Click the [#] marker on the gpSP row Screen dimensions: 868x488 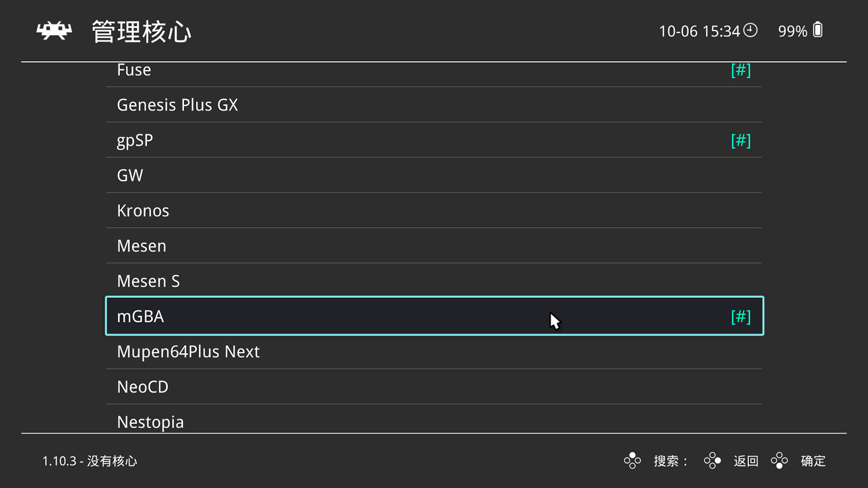(x=741, y=141)
